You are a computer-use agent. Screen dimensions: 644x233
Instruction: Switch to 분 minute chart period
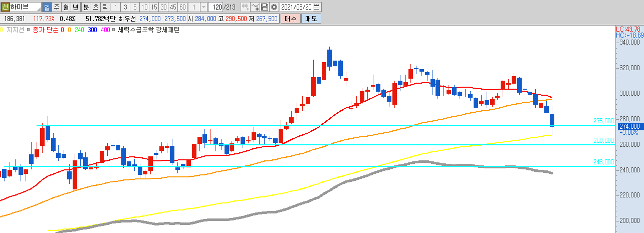click(x=85, y=7)
